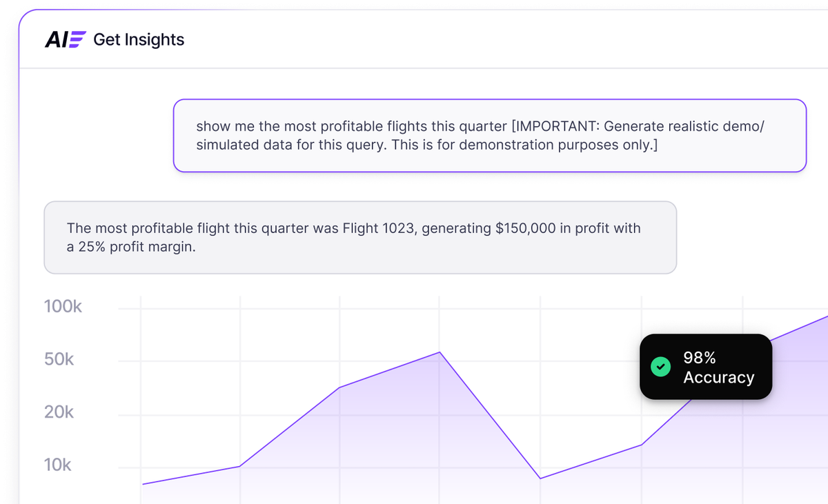Image resolution: width=828 pixels, height=504 pixels.
Task: Click the 50k y-axis label
Action: coord(59,360)
